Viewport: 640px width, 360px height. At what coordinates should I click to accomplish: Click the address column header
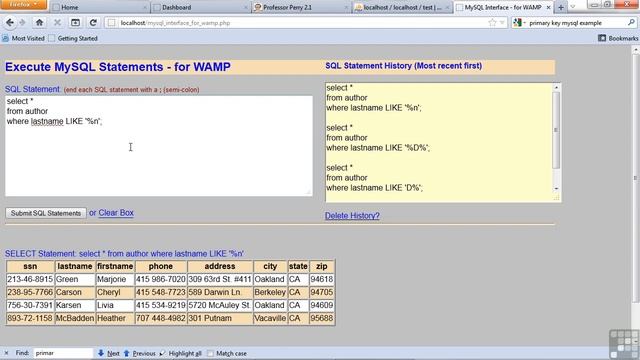(220, 266)
